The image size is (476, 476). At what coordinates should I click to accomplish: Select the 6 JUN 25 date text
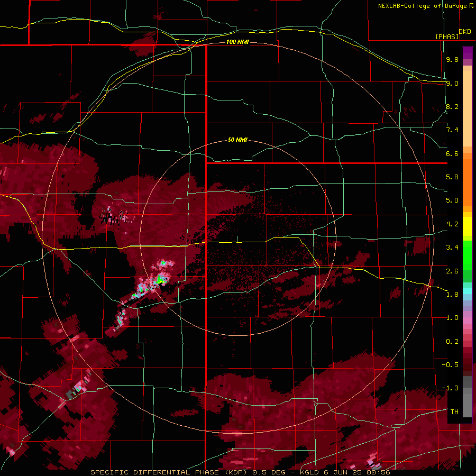(x=344, y=472)
